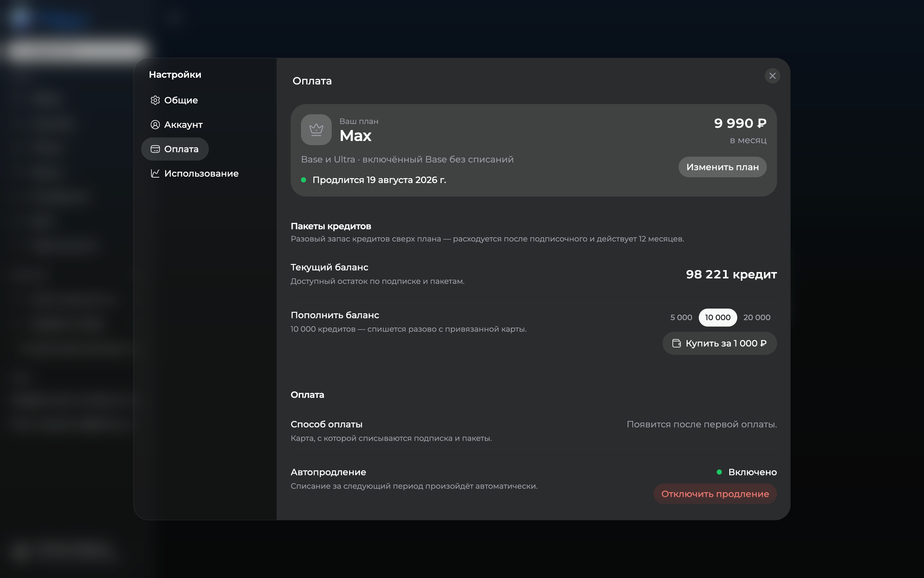The height and width of the screenshot is (578, 924).
Task: Select the Оплата settings section
Action: (175, 149)
